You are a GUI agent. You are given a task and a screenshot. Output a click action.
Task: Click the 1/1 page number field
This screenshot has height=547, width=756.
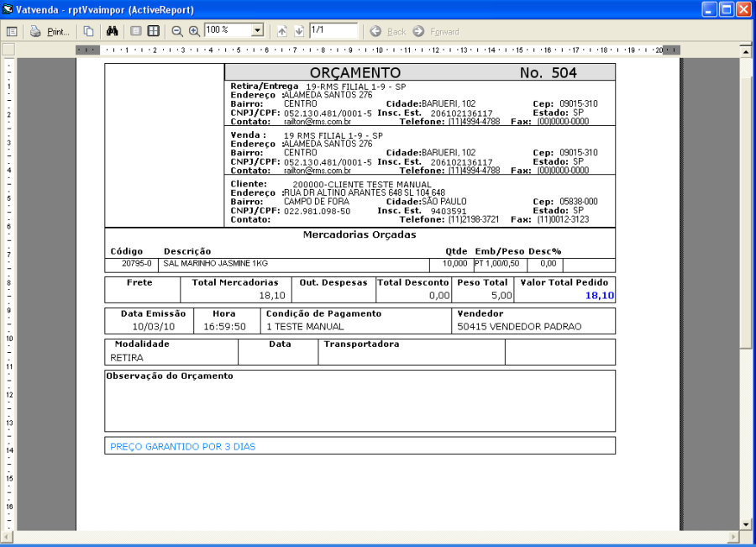[x=333, y=30]
